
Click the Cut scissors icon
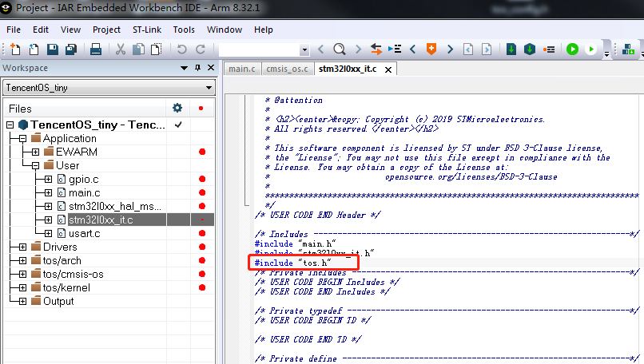click(x=121, y=49)
